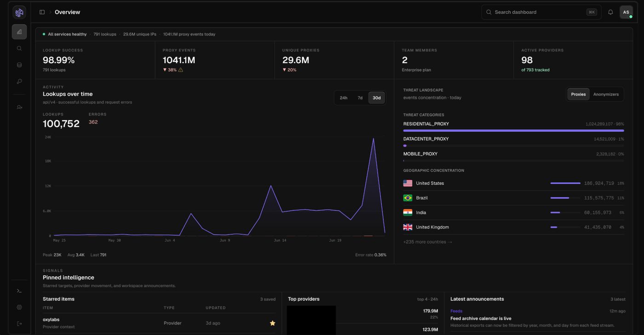Click the United Kingdom concentration bar

565,227
